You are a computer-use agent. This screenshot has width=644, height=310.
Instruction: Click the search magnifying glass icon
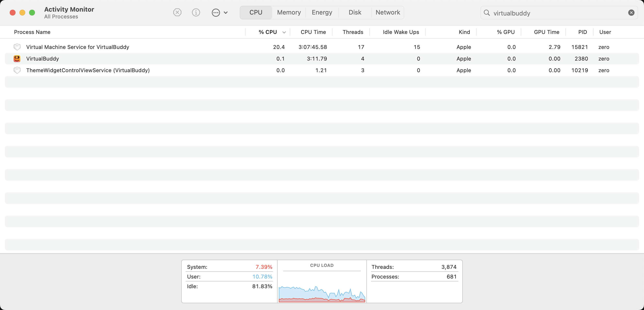(487, 13)
